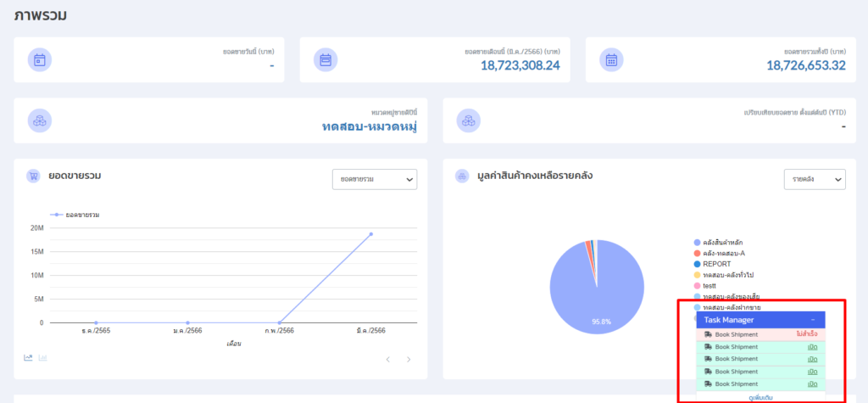The image size is (868, 403).
Task: Go to next page of sales chart
Action: pyautogui.click(x=408, y=360)
